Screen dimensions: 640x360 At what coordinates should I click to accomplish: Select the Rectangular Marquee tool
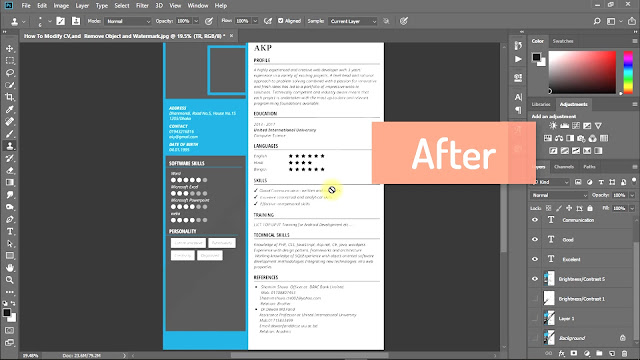click(10, 60)
